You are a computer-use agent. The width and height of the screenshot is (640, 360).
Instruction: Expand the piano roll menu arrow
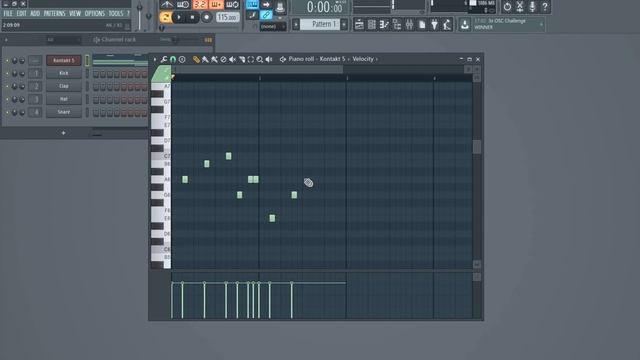155,60
